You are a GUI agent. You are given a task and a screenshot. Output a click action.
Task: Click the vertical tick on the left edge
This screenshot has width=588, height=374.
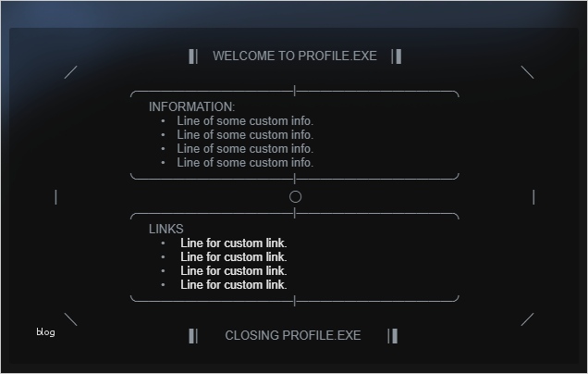[56, 197]
